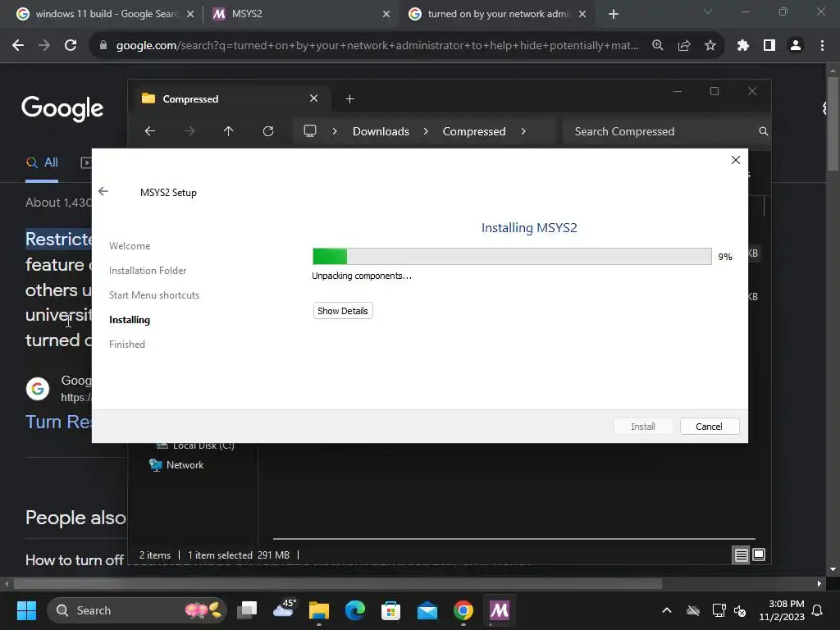Open File Explorer from taskbar
The image size is (840, 630).
[319, 610]
